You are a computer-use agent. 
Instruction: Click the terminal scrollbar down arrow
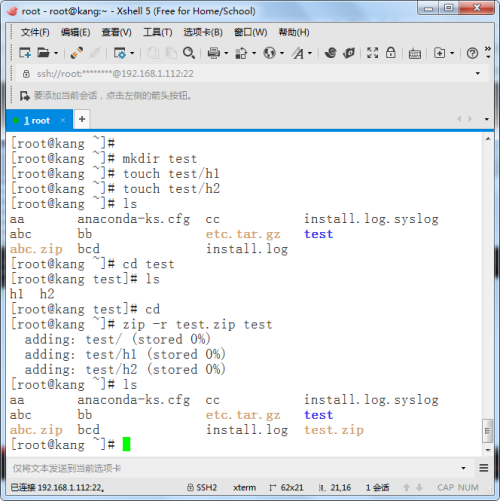[x=488, y=450]
